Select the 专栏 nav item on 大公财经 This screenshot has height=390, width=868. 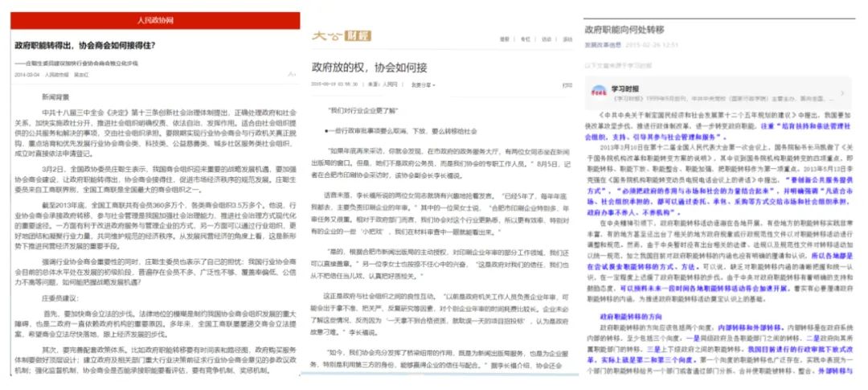tap(525, 39)
